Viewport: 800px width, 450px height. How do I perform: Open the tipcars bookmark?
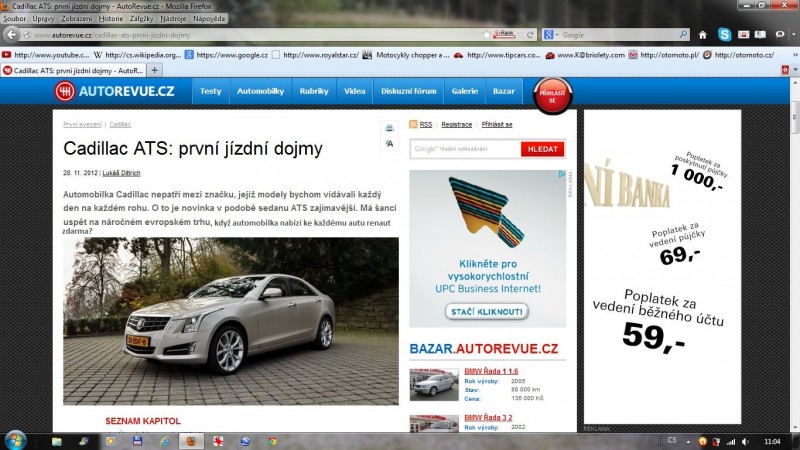pyautogui.click(x=497, y=55)
